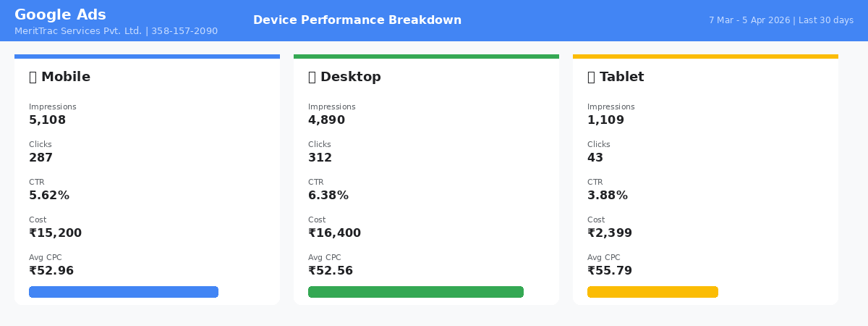868x326 pixels.
Task: Select Mobile impressions value 5,108
Action: point(48,120)
